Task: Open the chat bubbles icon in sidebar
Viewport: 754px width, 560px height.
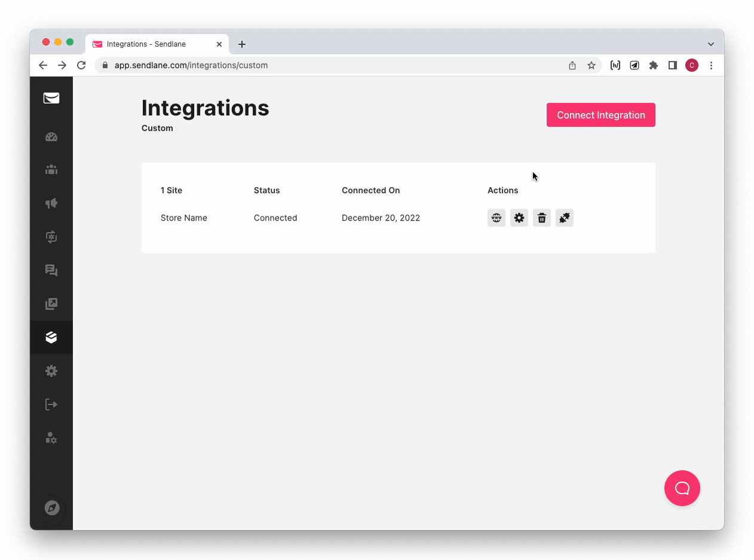Action: tap(51, 271)
